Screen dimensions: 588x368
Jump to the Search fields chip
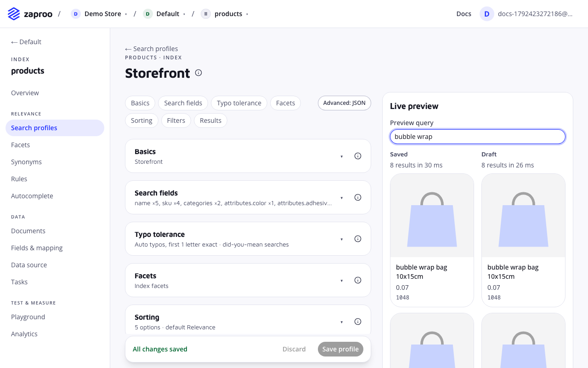[x=183, y=103]
